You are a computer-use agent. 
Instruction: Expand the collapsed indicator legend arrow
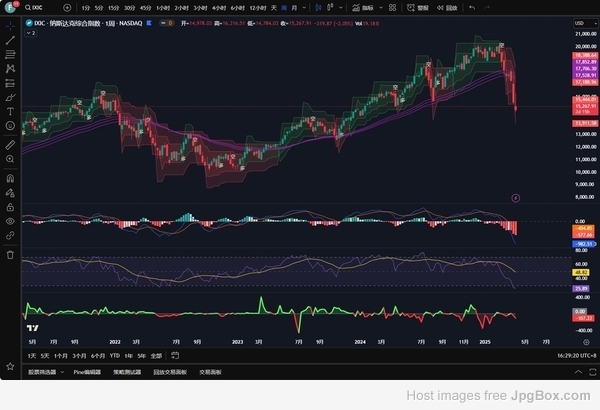click(29, 33)
